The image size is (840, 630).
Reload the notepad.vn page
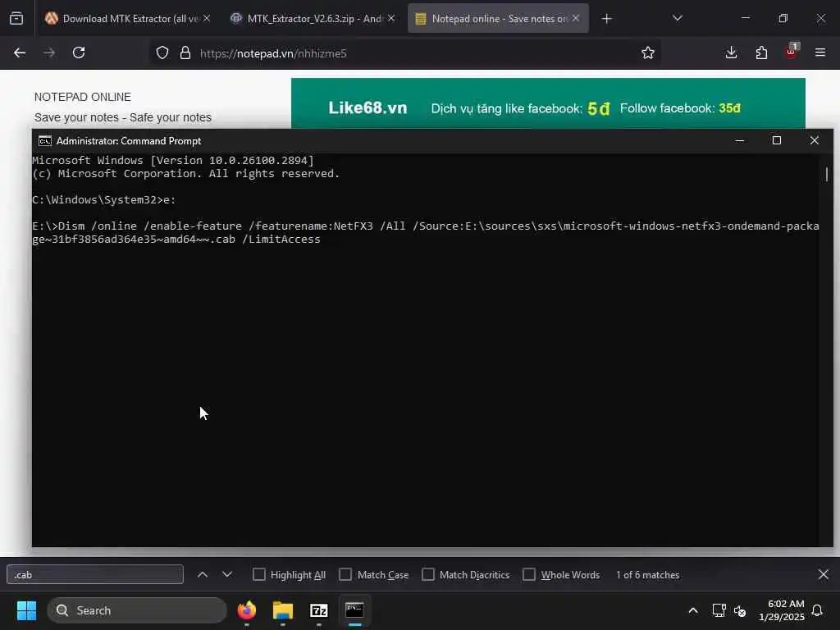point(79,52)
